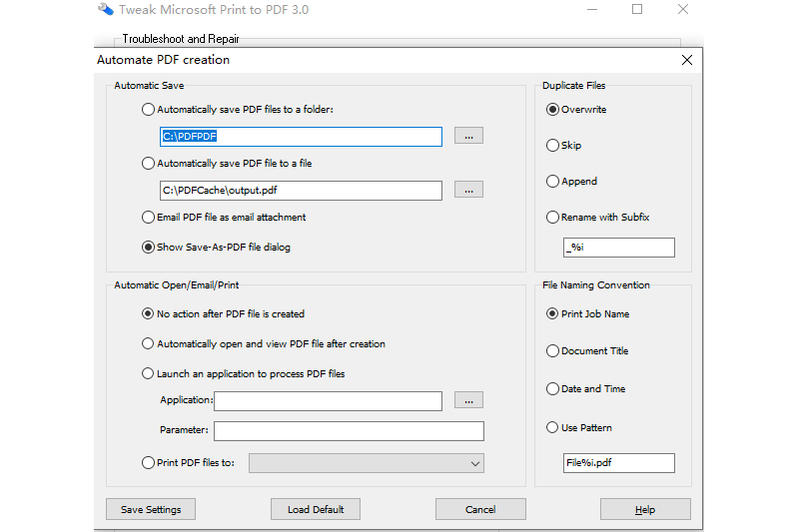The image size is (799, 532).
Task: Browse for the output.pdf file path
Action: click(x=468, y=190)
